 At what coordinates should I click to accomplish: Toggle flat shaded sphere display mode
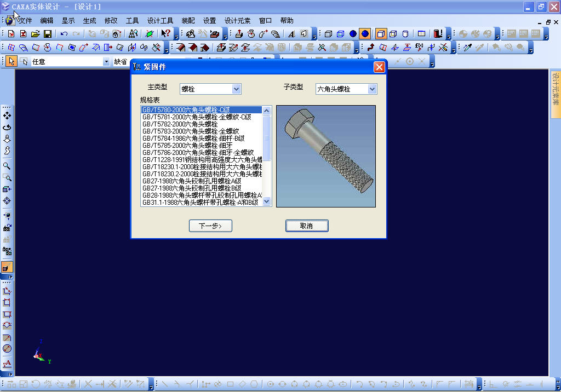tap(353, 33)
